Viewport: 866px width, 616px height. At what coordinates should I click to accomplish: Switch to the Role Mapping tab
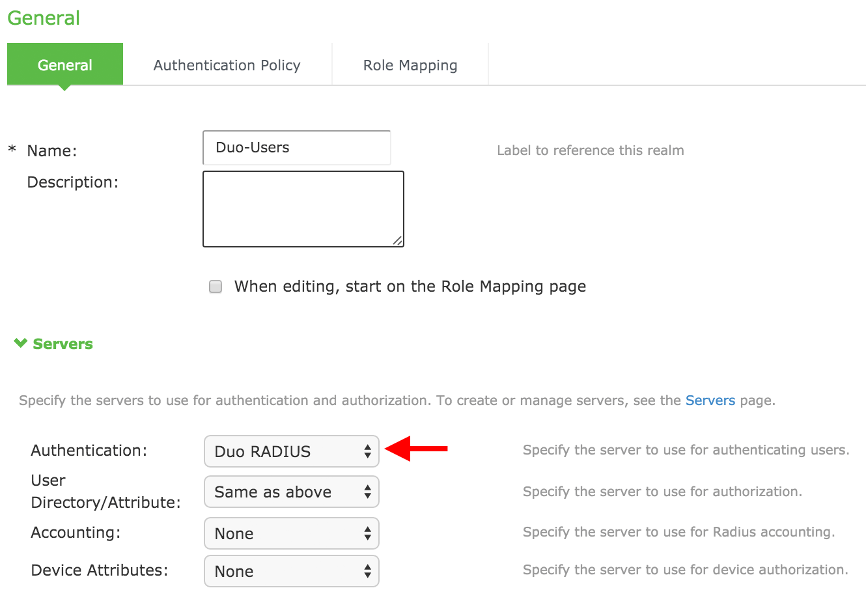point(410,65)
